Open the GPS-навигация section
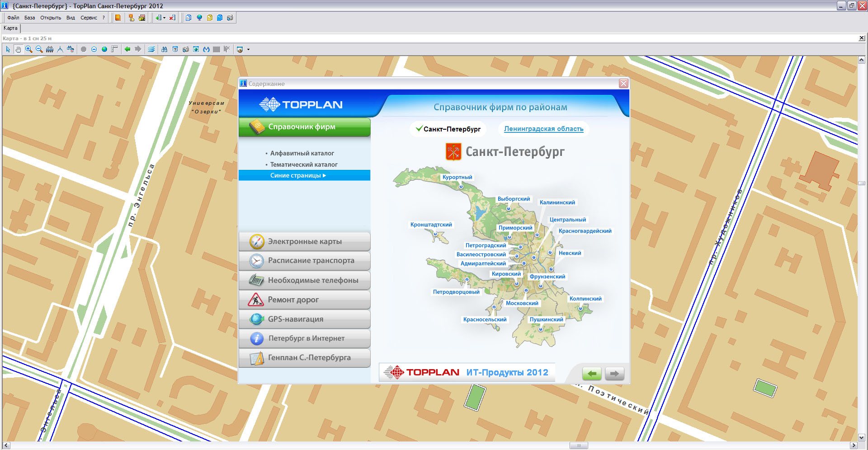The image size is (868, 450). click(x=304, y=319)
